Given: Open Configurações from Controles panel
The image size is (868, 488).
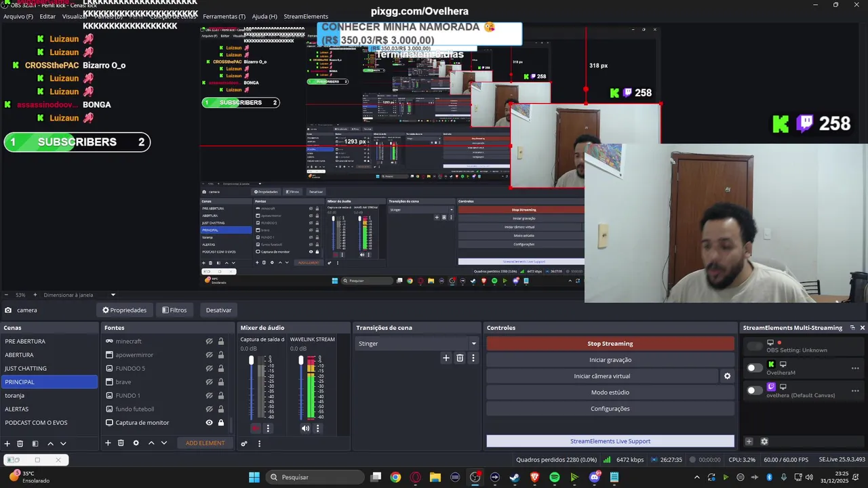Looking at the screenshot, I should coord(610,409).
